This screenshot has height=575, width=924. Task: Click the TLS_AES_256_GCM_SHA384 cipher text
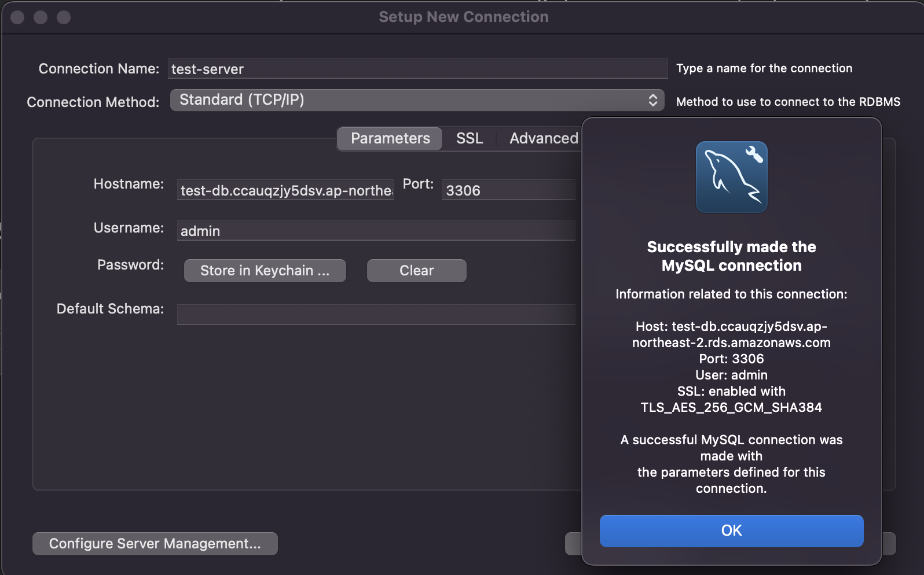coord(731,407)
